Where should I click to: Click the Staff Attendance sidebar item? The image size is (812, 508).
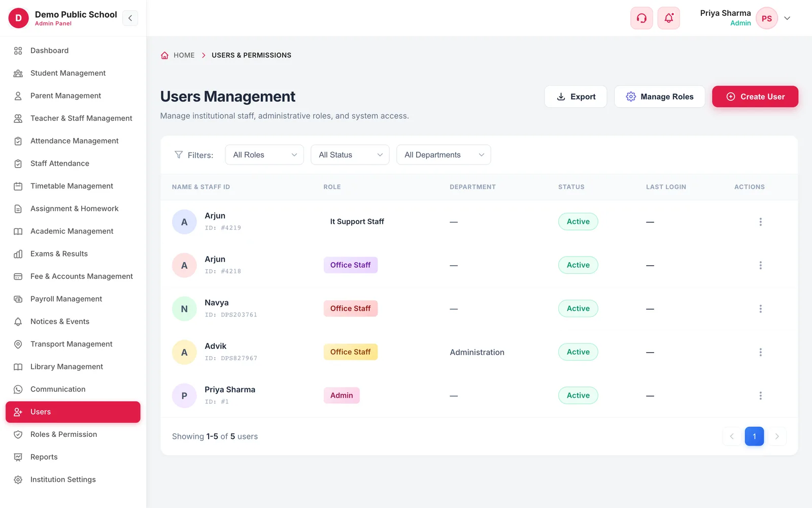tap(73, 164)
